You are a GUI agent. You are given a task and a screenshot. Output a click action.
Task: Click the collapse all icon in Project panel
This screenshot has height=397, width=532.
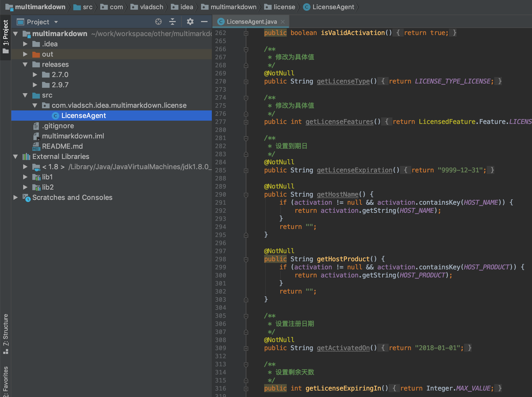pyautogui.click(x=172, y=22)
